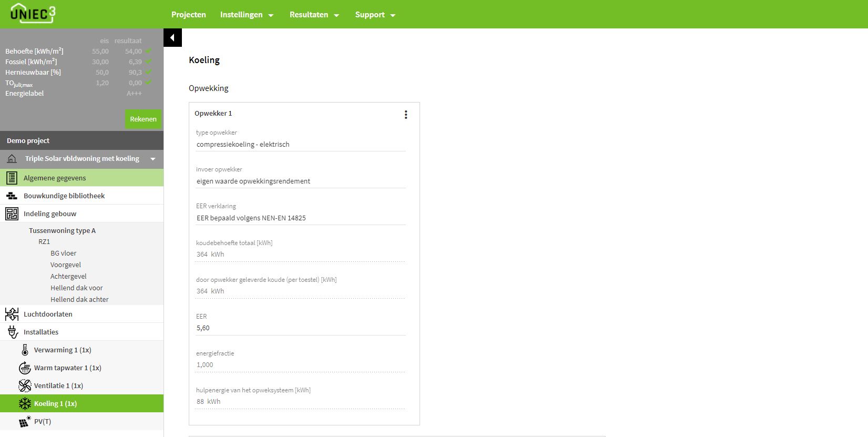
Task: Collapse the sidebar with the black arrow
Action: 172,38
